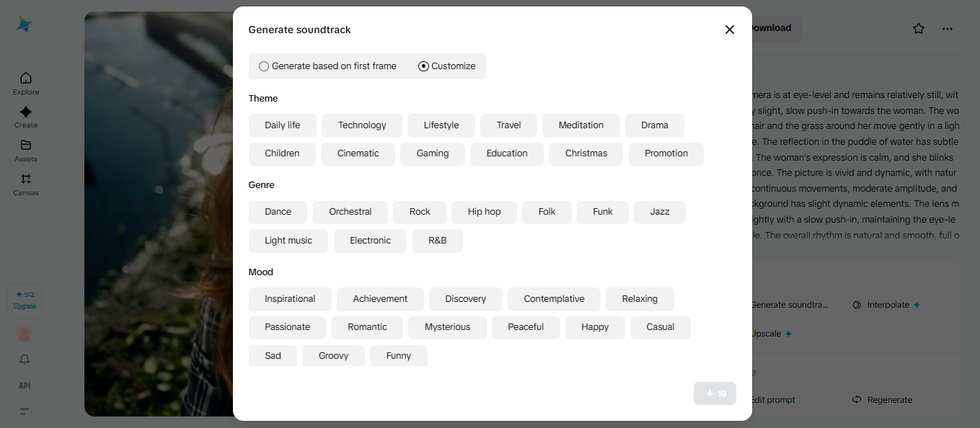Expand the collapsed sidebar menu icon
This screenshot has width=980, height=428.
(25, 411)
